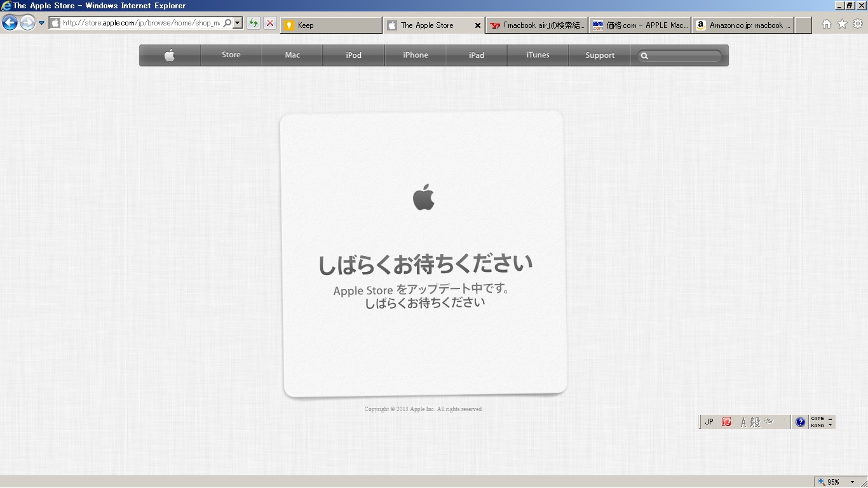868x488 pixels.
Task: Click the JP language indicator on IME bar
Action: pos(709,422)
